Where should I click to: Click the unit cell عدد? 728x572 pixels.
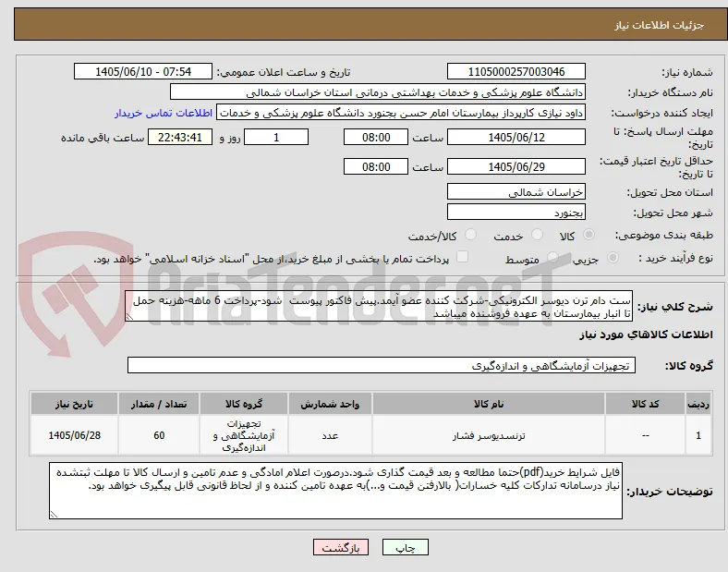point(330,435)
